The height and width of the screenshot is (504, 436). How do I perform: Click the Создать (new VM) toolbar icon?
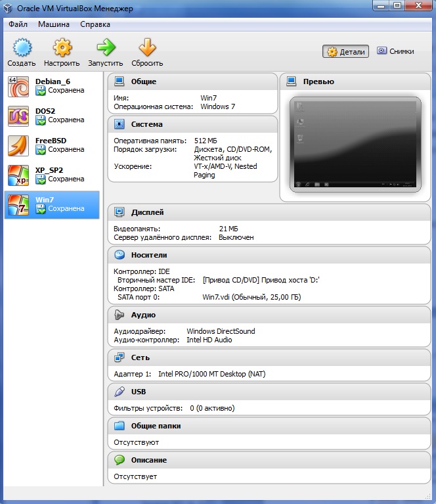pos(22,47)
